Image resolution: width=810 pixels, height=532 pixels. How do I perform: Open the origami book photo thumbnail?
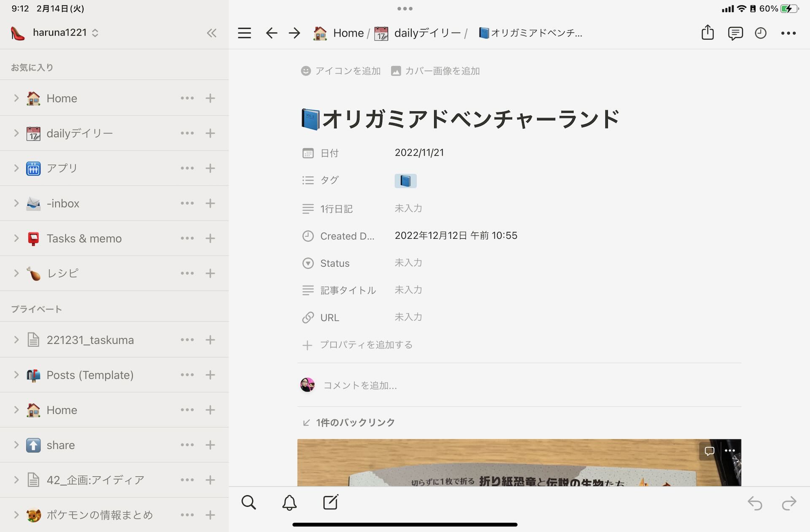click(519, 462)
